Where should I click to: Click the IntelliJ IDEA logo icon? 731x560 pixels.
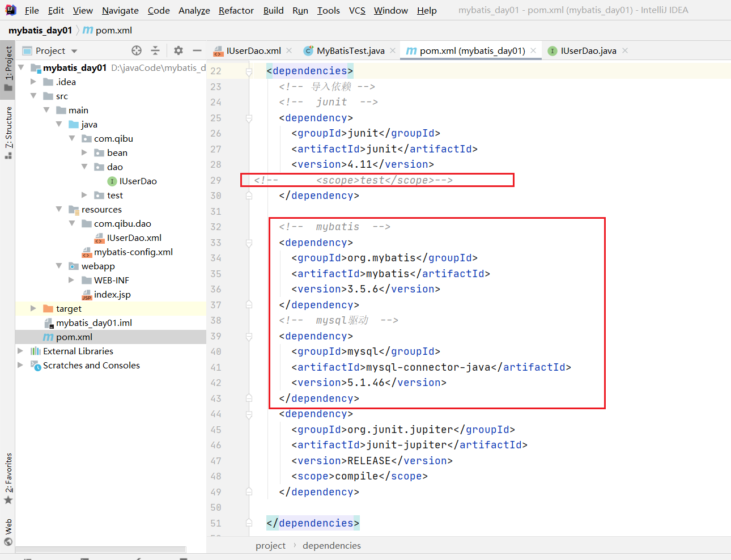11,10
